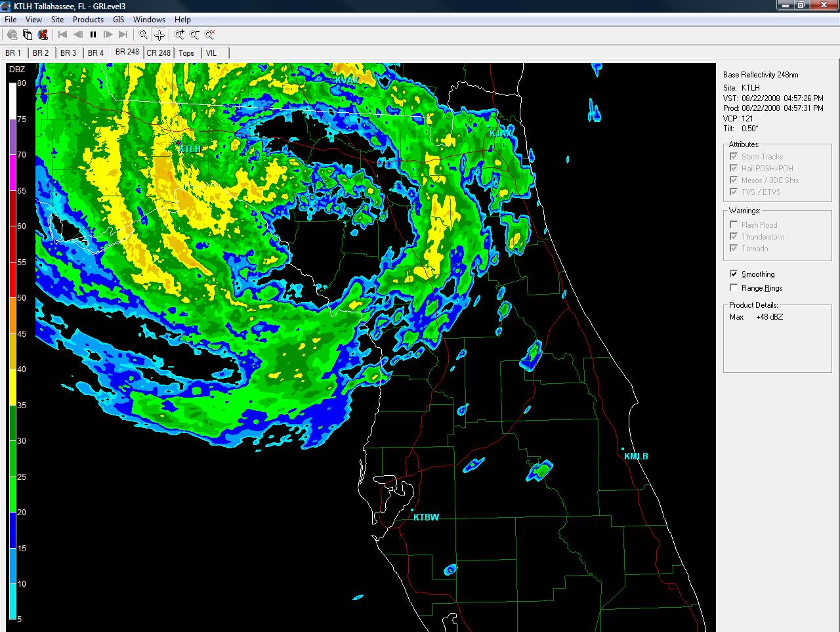Open the GIS menu
The image size is (840, 632).
coord(118,20)
